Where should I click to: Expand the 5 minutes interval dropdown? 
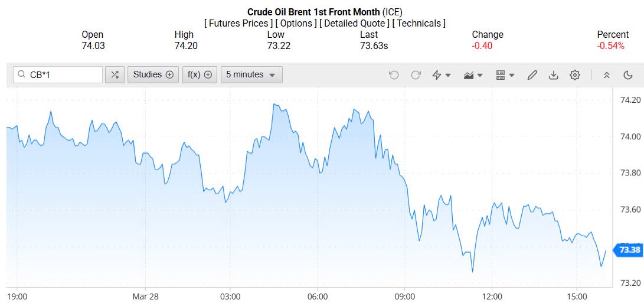(x=251, y=74)
